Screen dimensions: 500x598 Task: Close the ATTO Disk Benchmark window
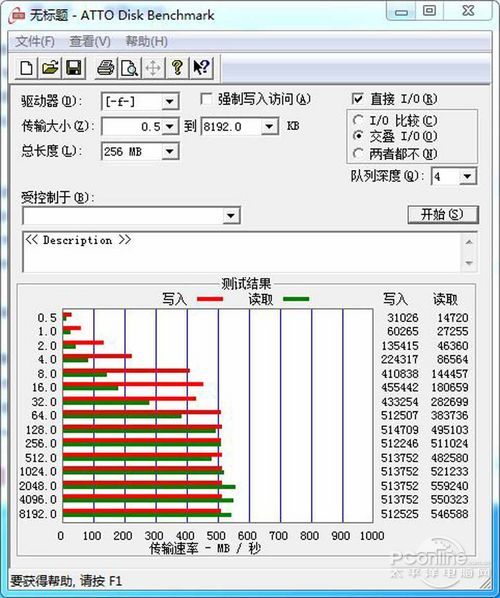click(x=468, y=11)
